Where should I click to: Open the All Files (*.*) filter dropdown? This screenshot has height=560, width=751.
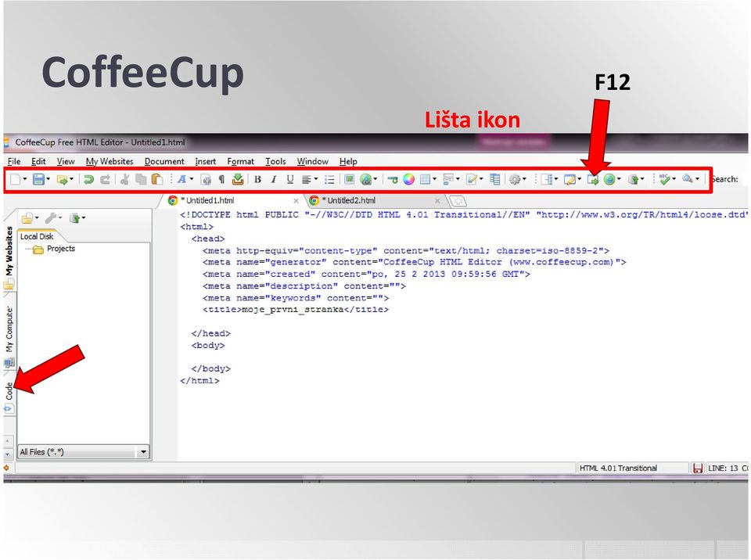click(x=143, y=452)
